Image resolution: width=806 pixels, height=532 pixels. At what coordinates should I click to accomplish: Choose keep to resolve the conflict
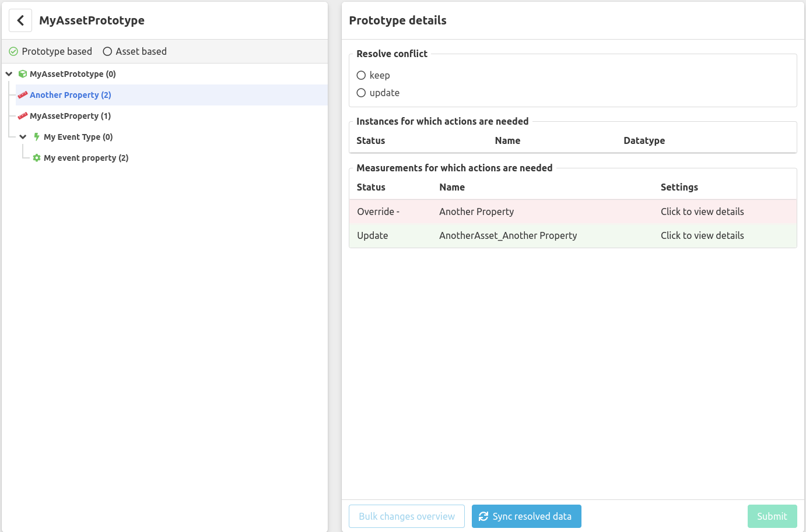pos(361,75)
